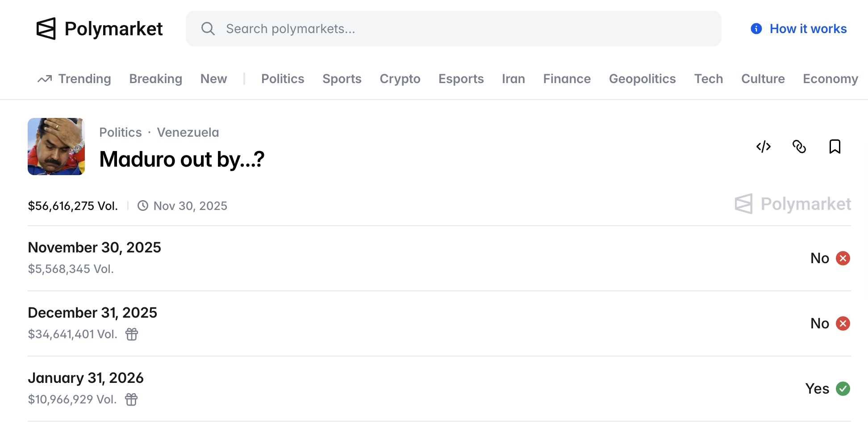Image resolution: width=868 pixels, height=428 pixels.
Task: Open the Politics category tab
Action: tap(283, 79)
